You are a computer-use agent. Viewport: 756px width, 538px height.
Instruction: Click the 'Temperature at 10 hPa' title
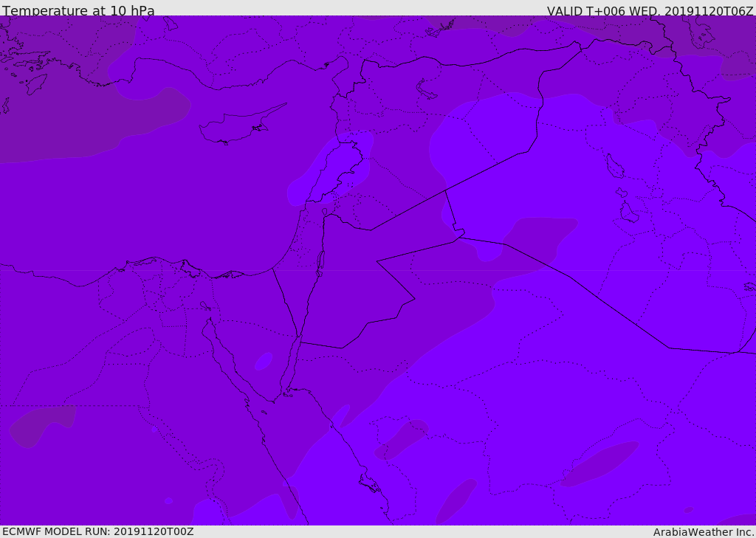78,10
